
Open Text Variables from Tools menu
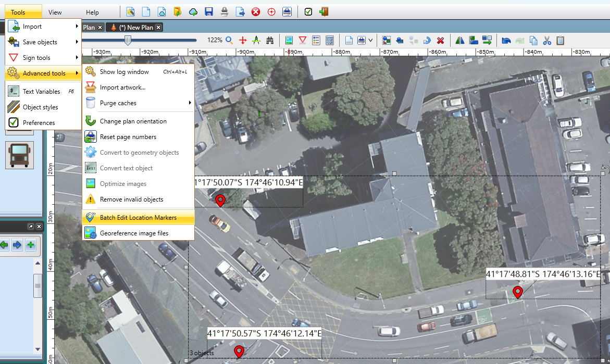click(43, 91)
